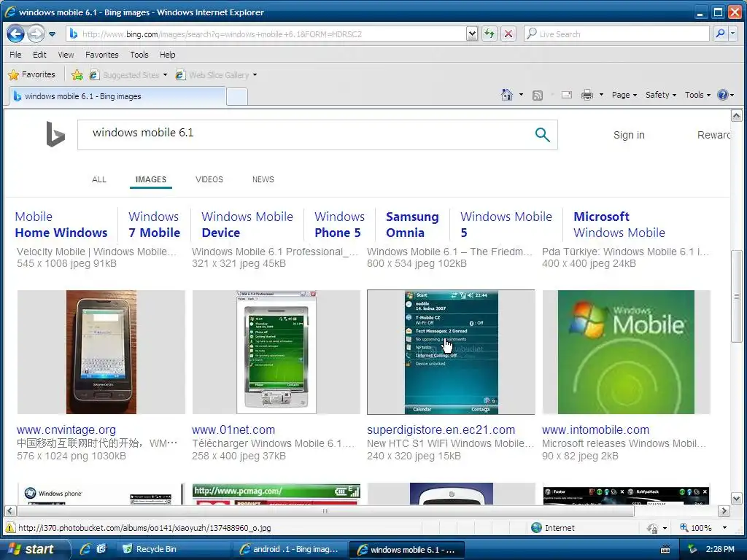The image size is (747, 560).
Task: Click the horizontal scrollbar right arrow
Action: click(724, 511)
